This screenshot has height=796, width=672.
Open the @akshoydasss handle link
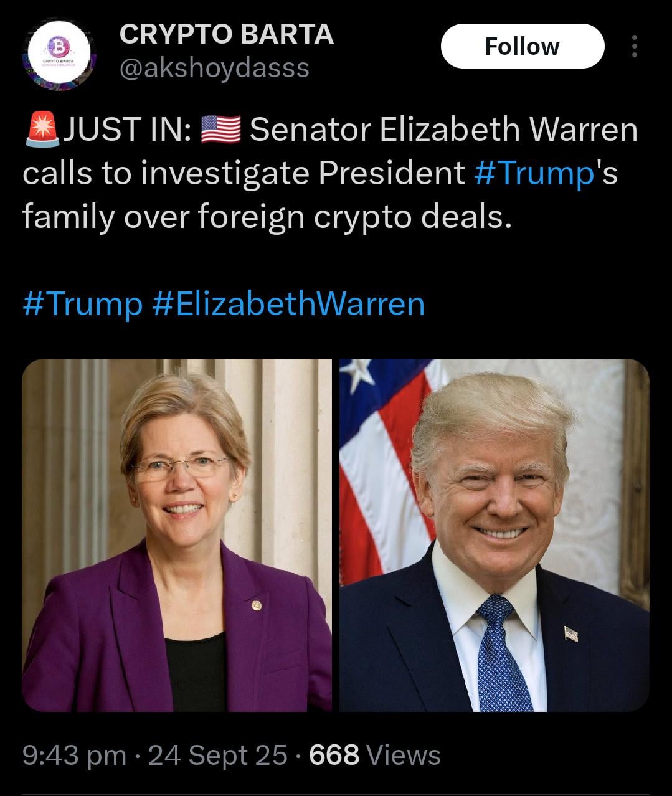[214, 68]
